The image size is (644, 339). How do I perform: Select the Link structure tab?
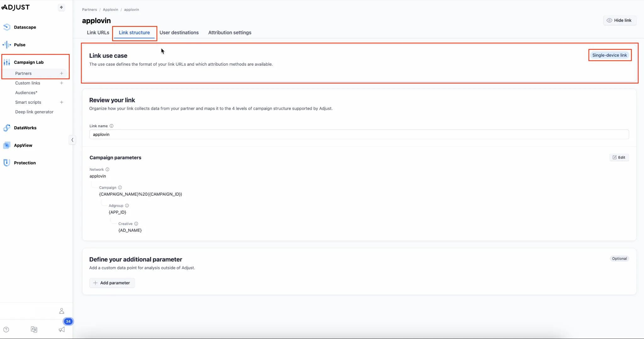coord(134,32)
